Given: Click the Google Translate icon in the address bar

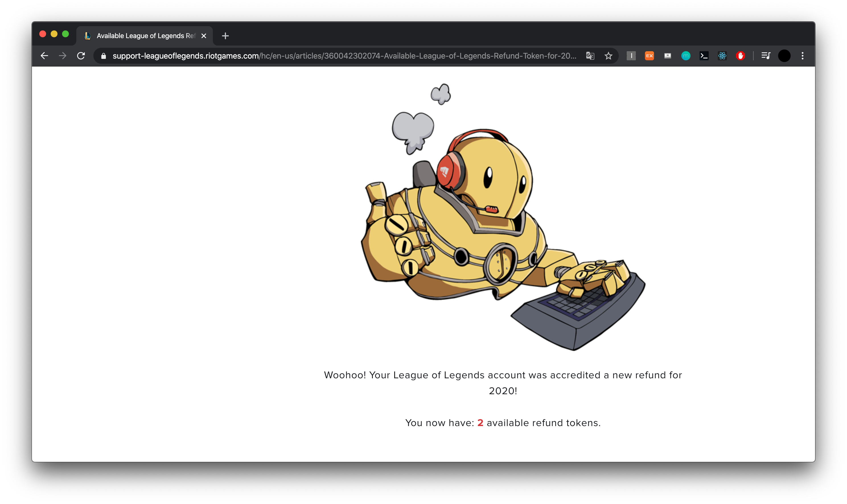Looking at the screenshot, I should click(590, 56).
